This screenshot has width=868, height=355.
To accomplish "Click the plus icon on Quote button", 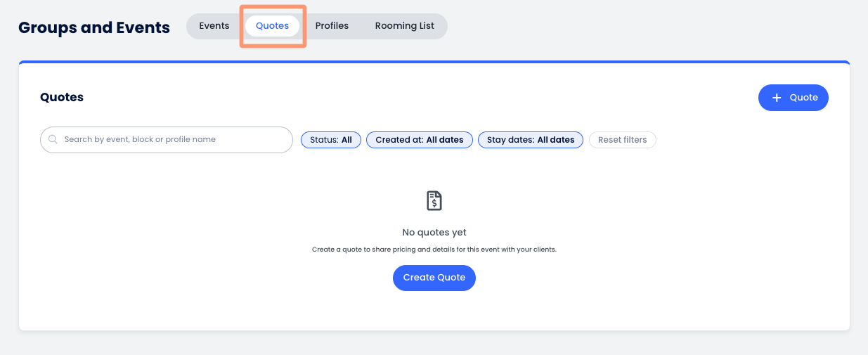I will (x=777, y=98).
